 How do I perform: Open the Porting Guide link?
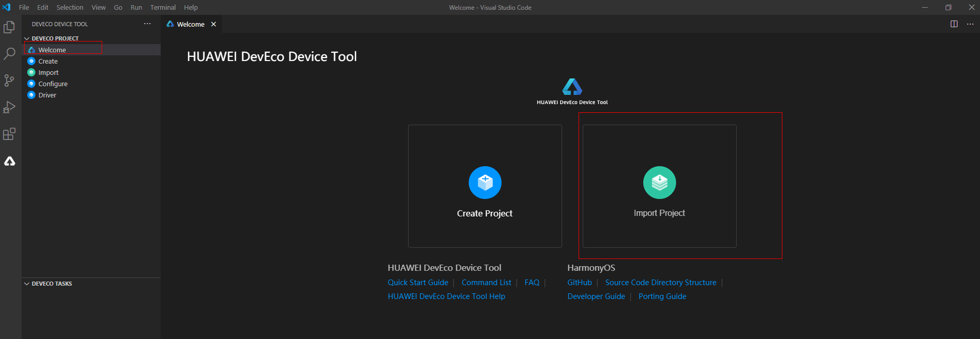(x=662, y=296)
